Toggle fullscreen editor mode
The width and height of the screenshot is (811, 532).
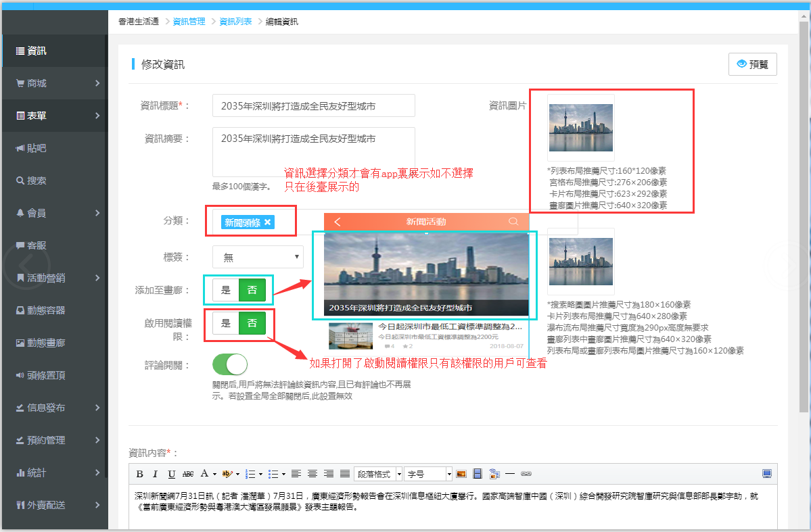coord(767,474)
